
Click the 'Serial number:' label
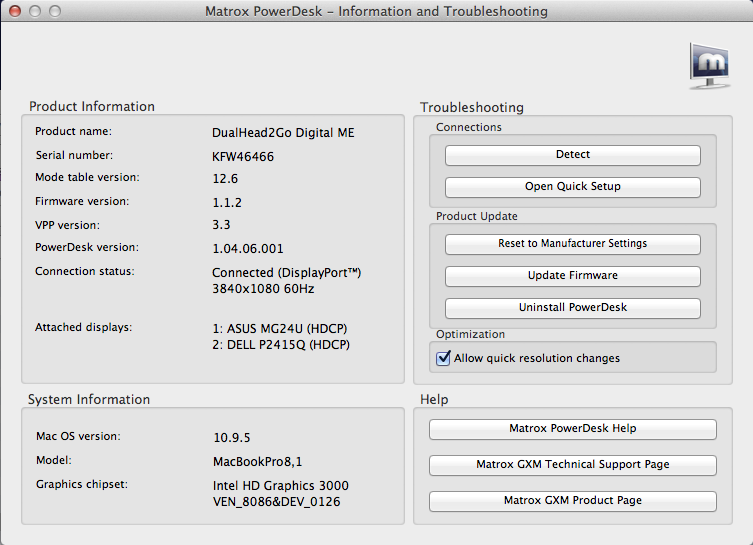74,155
